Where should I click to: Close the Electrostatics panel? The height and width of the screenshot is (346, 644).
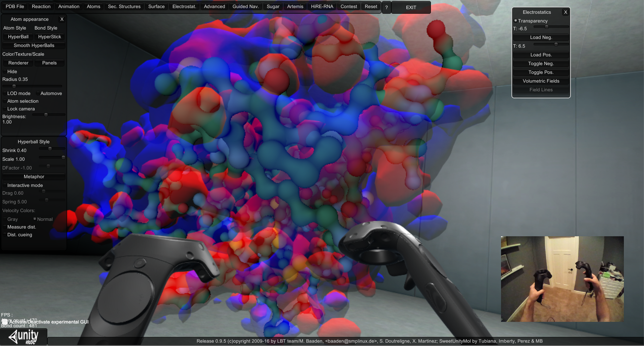[565, 12]
